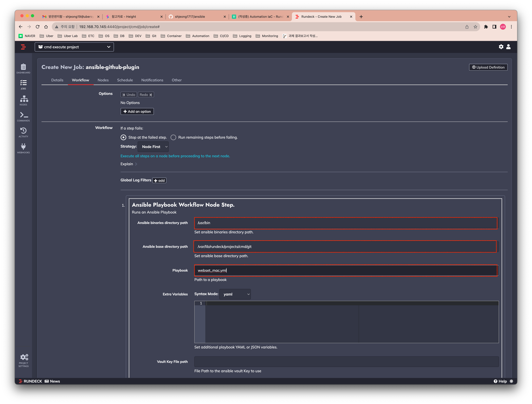Click the theme sun icon in footer
The image size is (532, 404).
click(x=511, y=381)
